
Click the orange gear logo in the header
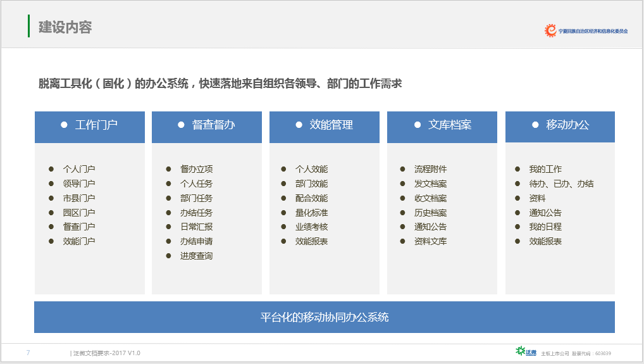(550, 30)
